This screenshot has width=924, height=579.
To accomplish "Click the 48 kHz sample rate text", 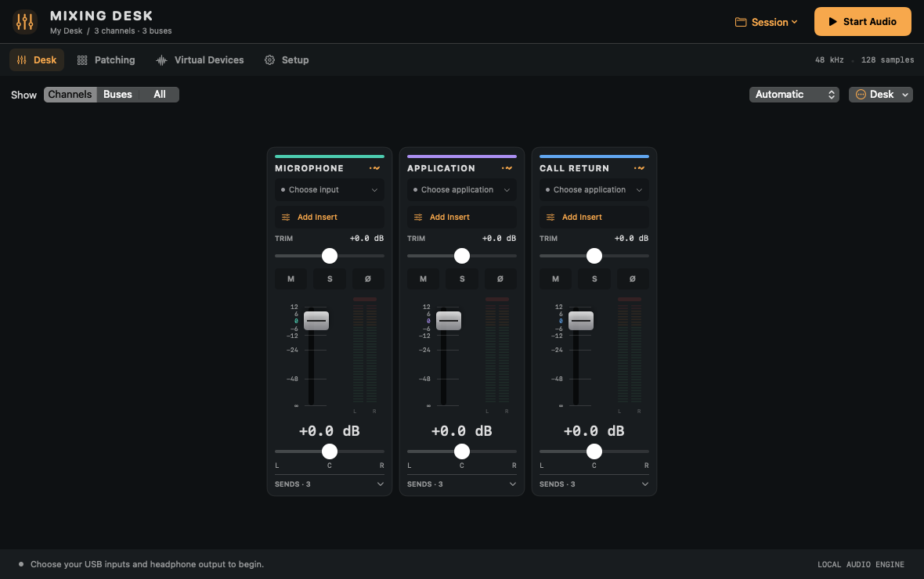I will (x=829, y=60).
